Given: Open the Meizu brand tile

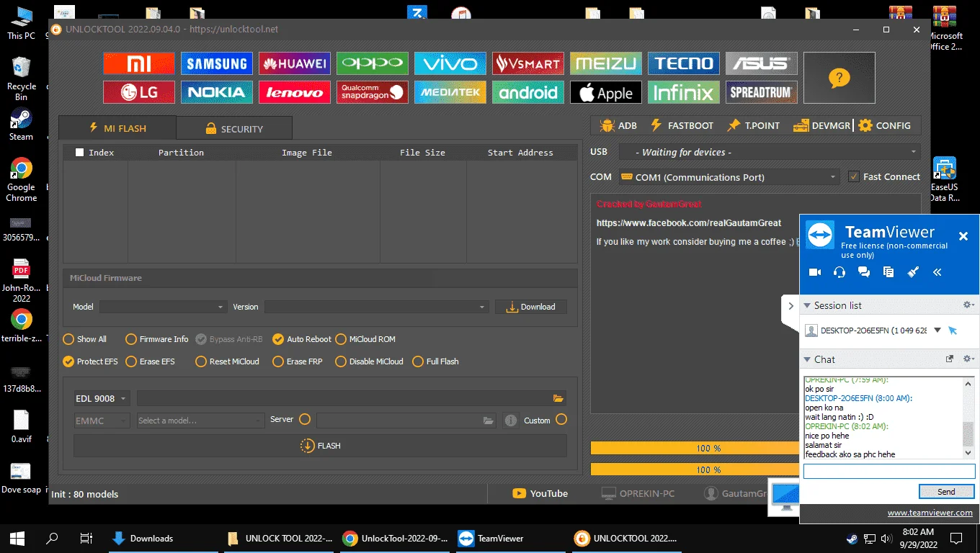Looking at the screenshot, I should pyautogui.click(x=605, y=63).
